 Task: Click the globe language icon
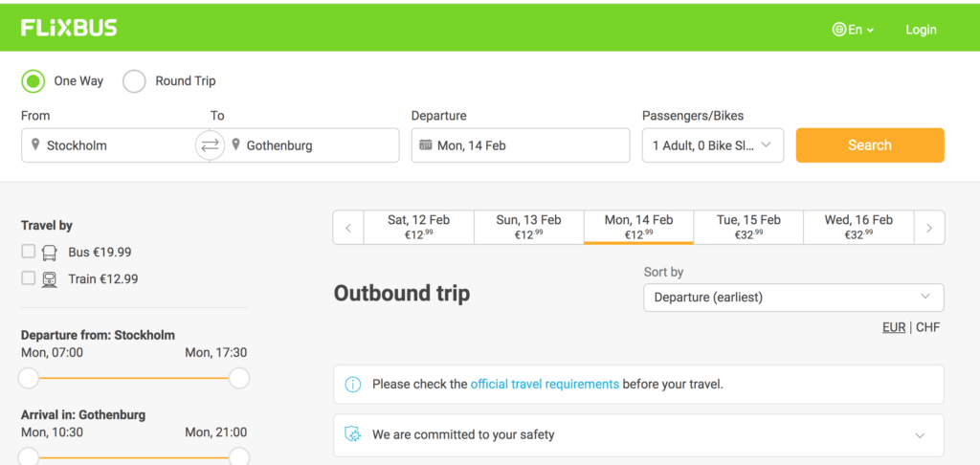839,30
